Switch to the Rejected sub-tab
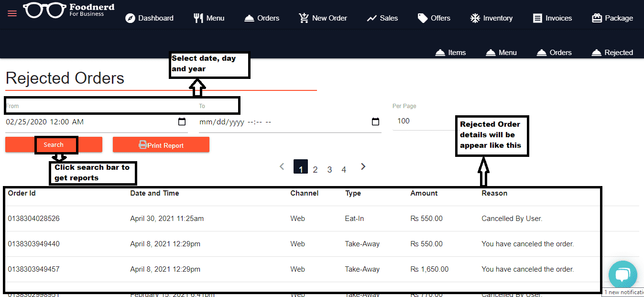The height and width of the screenshot is (297, 644). 612,53
